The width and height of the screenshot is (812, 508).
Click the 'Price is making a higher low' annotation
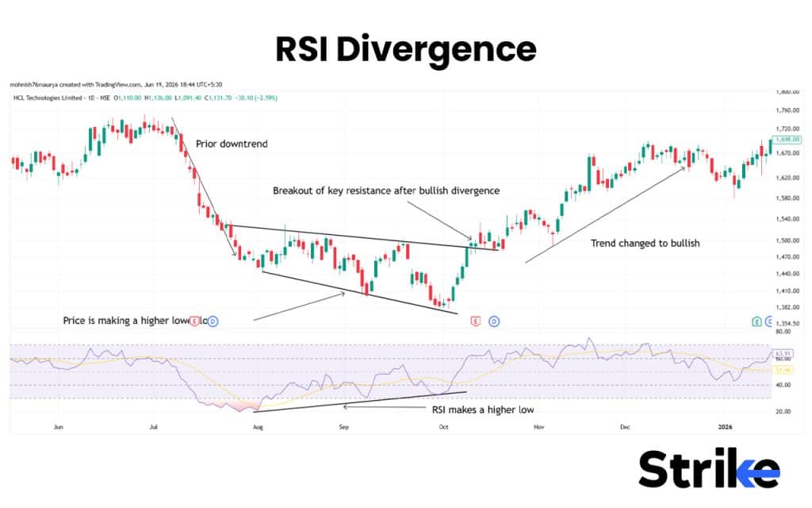[x=135, y=321]
